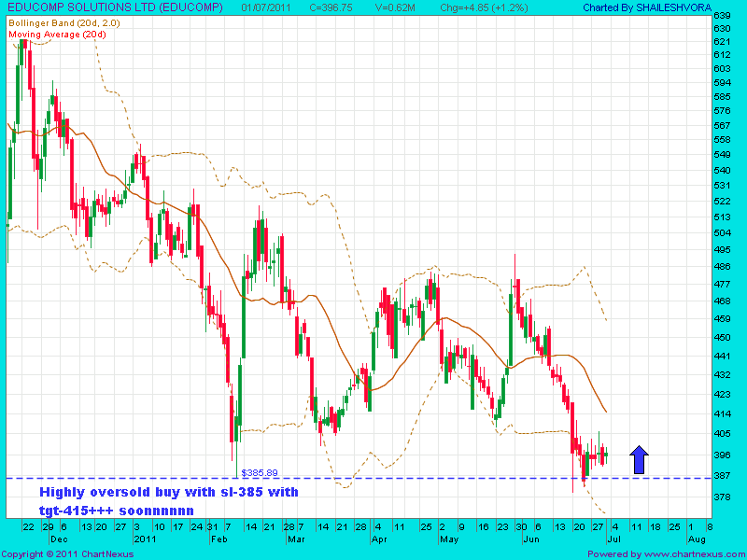
Task: Select the 01/07/2011 date in header
Action: pyautogui.click(x=266, y=7)
